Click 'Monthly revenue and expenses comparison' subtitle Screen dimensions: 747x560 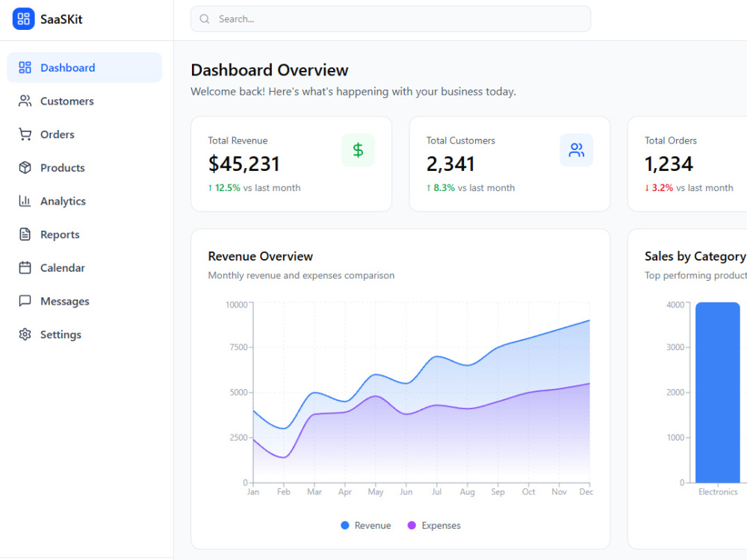301,276
